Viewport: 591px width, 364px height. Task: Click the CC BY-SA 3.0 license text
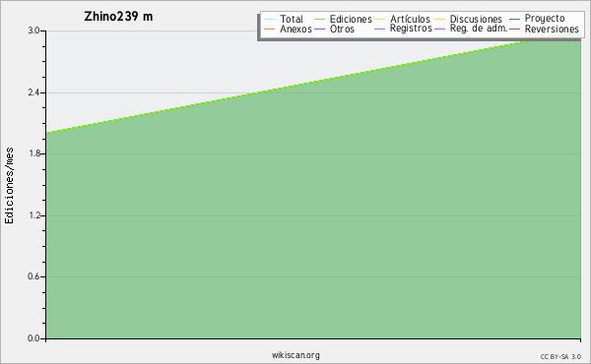[x=560, y=357]
